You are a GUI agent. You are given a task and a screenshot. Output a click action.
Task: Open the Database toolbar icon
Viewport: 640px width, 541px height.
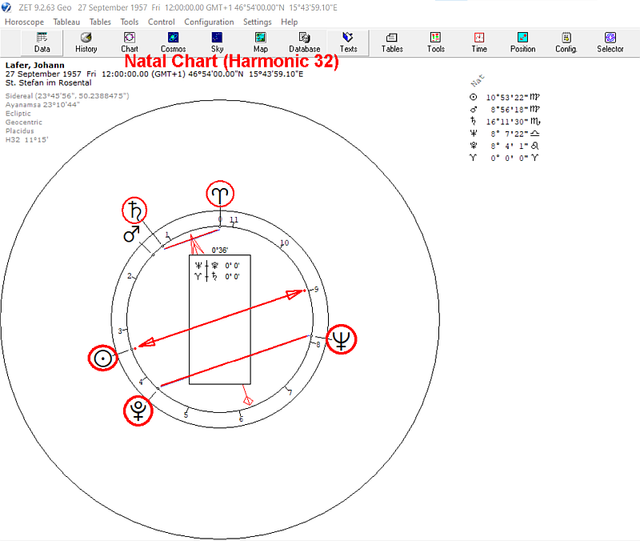tap(304, 42)
